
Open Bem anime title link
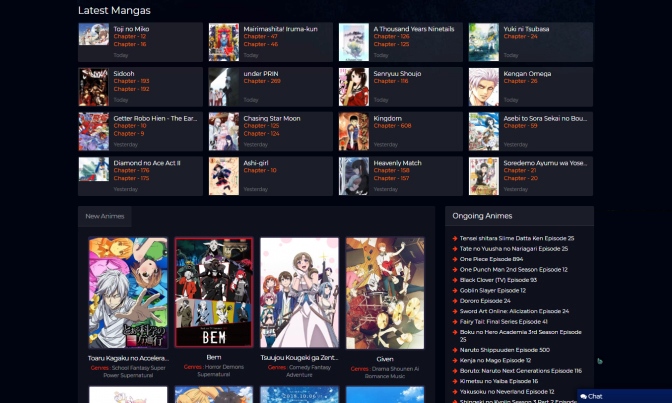click(214, 357)
